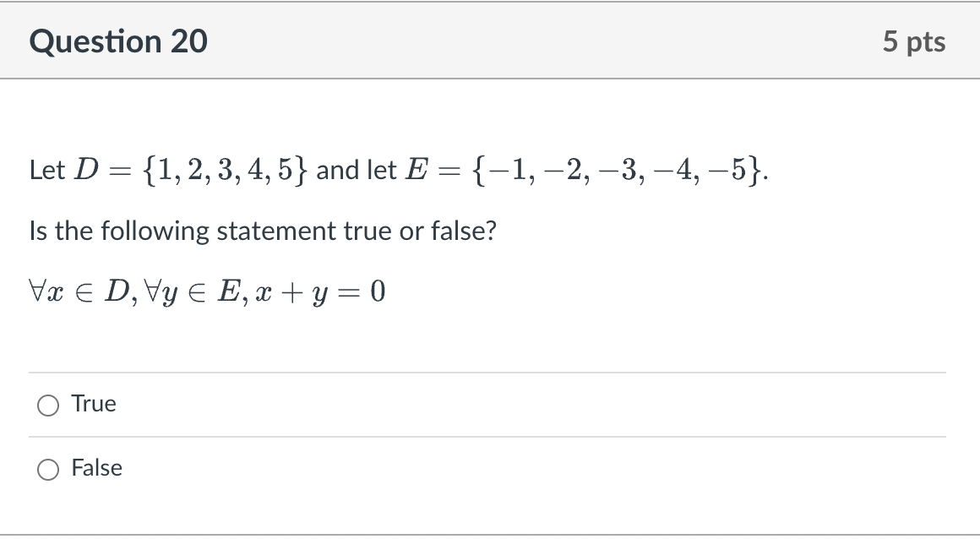Click the statement asking true or false
Viewport: 980px width, 539px height.
262,231
